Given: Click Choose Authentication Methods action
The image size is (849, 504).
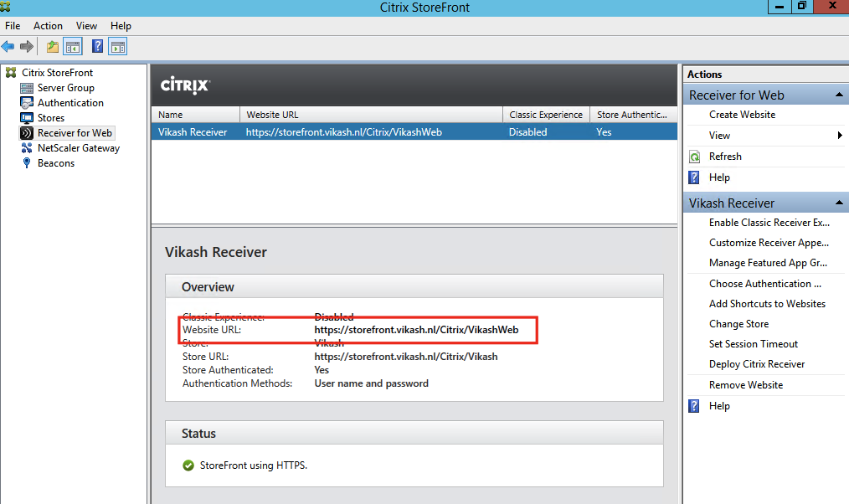Looking at the screenshot, I should pos(765,284).
